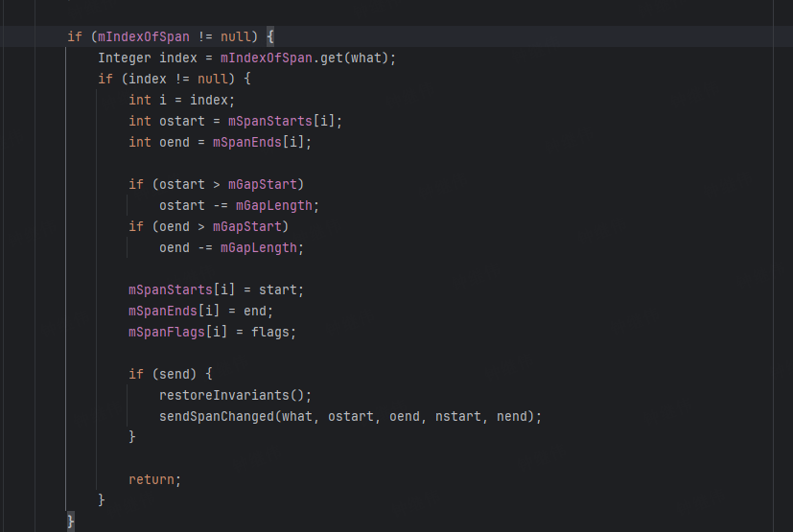Click 'mGapStart' in the 'if (oend >' line
This screenshot has height=532, width=793.
pos(246,226)
